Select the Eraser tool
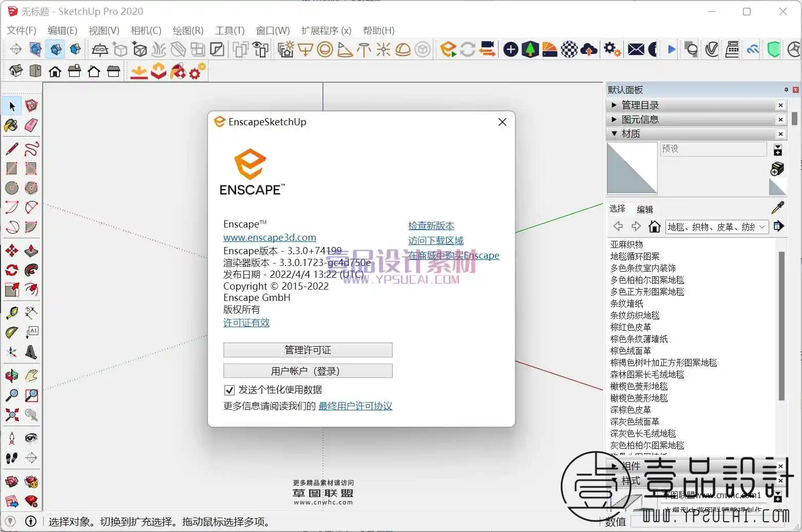802x532 pixels. (x=31, y=125)
